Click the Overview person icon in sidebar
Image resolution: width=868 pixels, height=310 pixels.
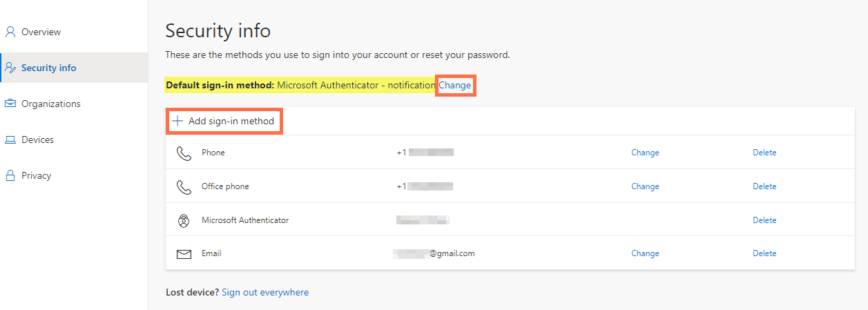10,32
